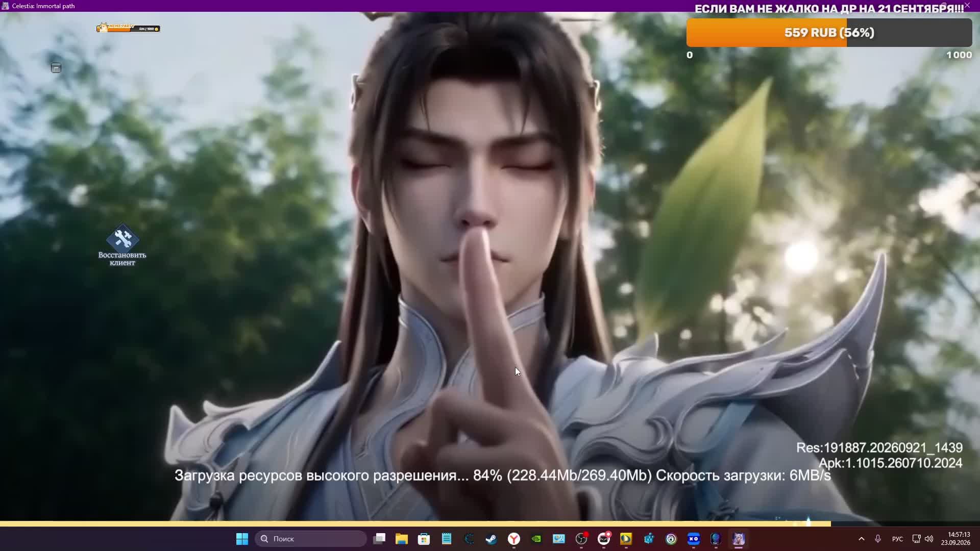Viewport: 980px width, 551px height.
Task: Open Steam from the taskbar
Action: 492,539
